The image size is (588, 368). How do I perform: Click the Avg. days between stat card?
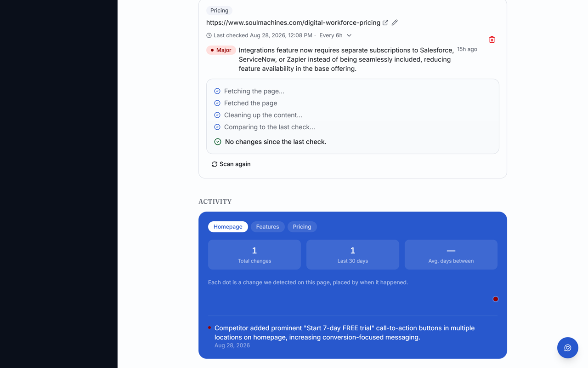[x=451, y=254]
